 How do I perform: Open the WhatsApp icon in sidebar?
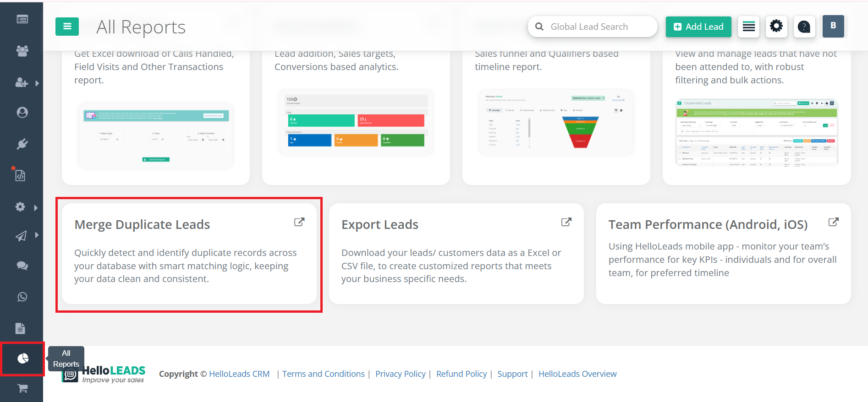point(22,297)
